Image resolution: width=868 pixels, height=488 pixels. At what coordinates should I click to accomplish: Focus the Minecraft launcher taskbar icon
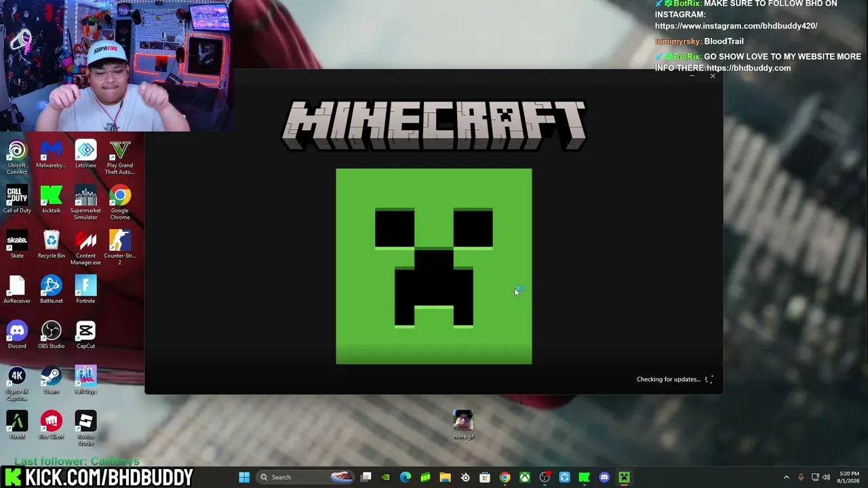624,477
